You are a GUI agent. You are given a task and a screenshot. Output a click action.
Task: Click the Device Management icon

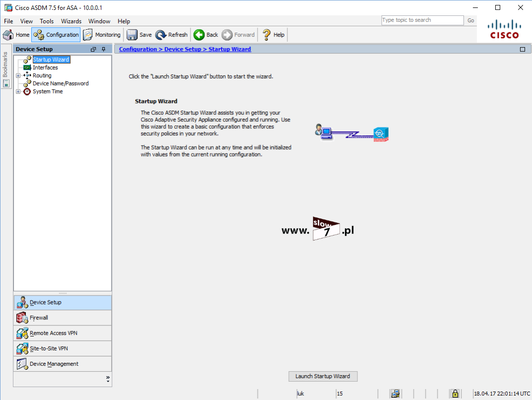(22, 364)
